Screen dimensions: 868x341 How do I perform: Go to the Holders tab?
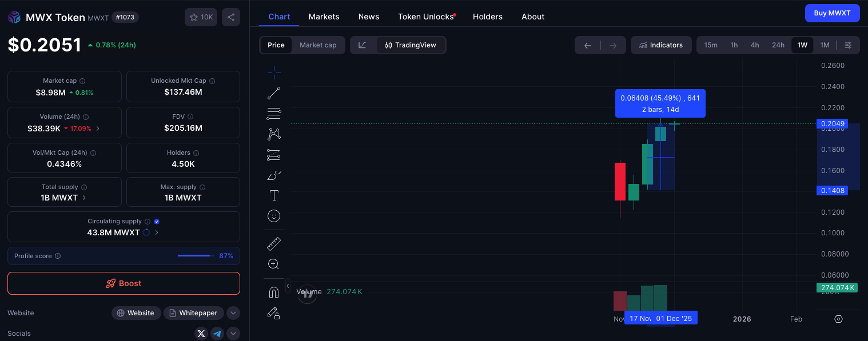pos(488,17)
